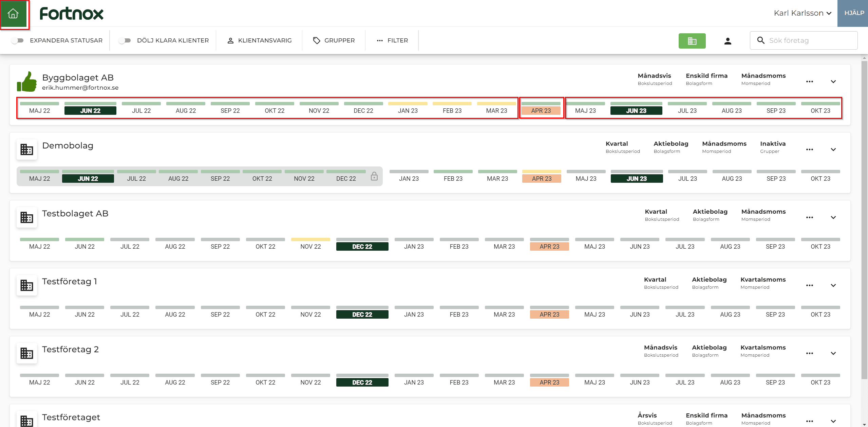Open more options for Testföretag 1
Viewport: 868px width, 427px height.
(x=810, y=285)
